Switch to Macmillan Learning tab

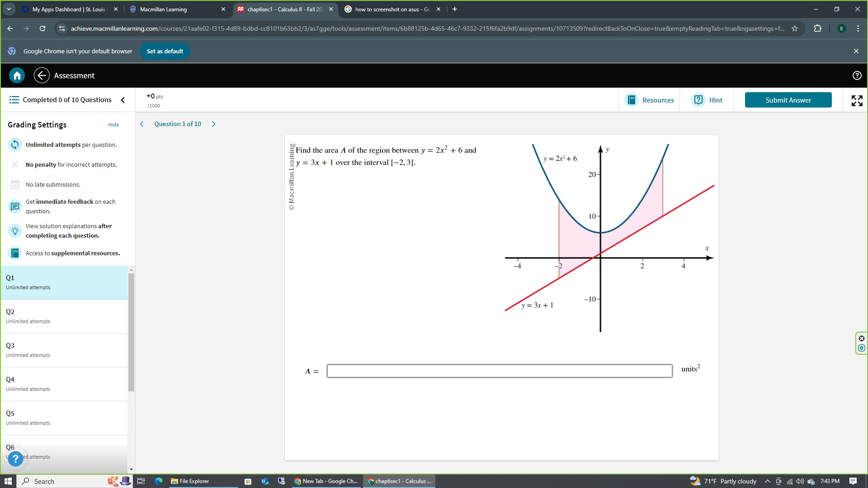[176, 9]
